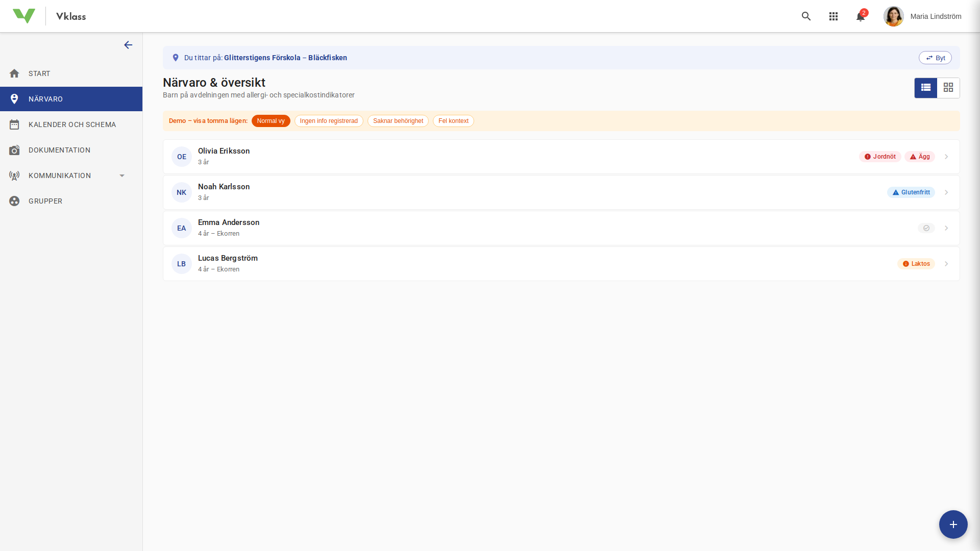Select Start in the sidebar menu

tap(38, 73)
